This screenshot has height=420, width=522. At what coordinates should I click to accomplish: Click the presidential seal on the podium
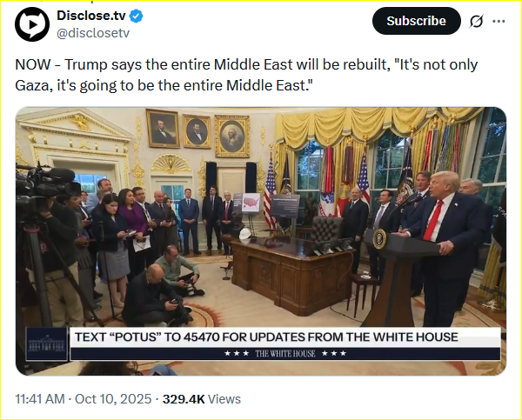[379, 238]
